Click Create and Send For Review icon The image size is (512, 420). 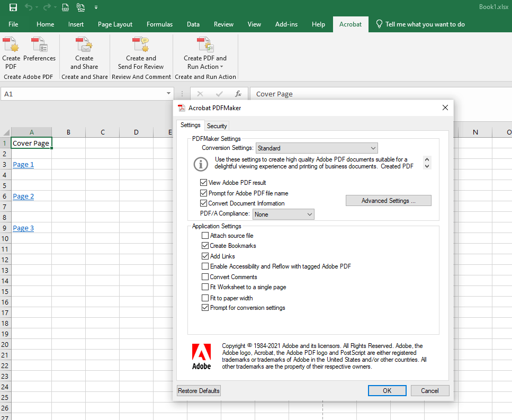click(x=140, y=45)
